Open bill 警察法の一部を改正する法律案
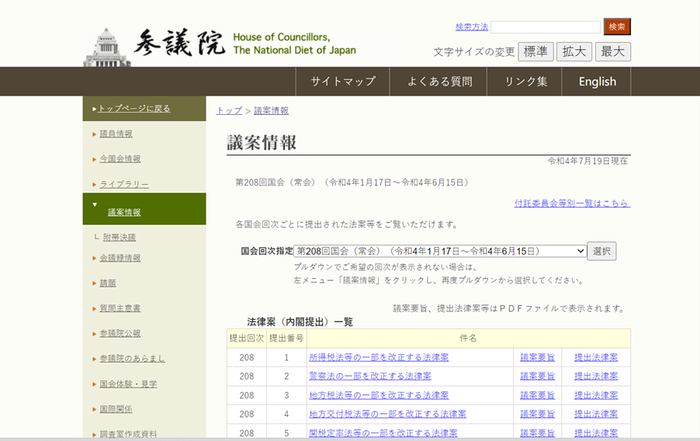 pos(370,376)
